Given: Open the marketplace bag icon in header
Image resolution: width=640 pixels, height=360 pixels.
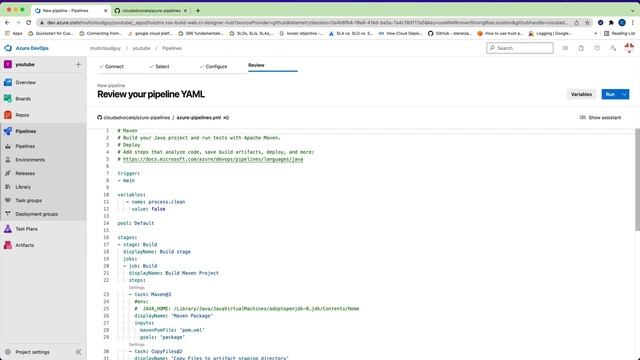Looking at the screenshot, I should coord(581,48).
